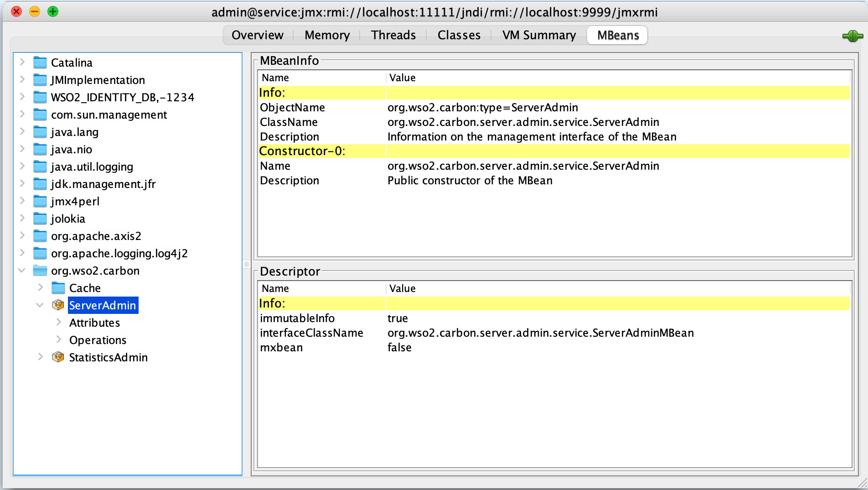This screenshot has width=868, height=490.
Task: Select the MBeans tab
Action: click(618, 35)
